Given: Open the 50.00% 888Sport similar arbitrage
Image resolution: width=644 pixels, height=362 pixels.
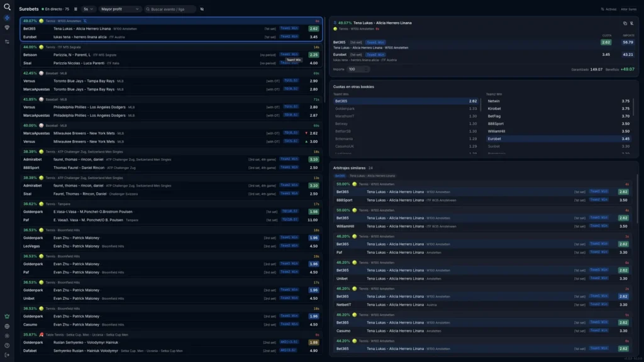Looking at the screenshot, I should [x=482, y=192].
